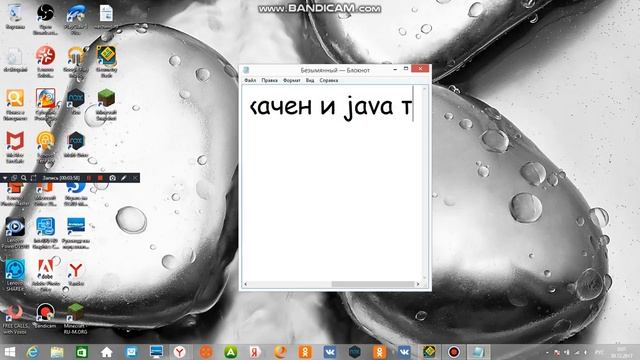Screen dimensions: 640x360
Task: Click the magnifier icon on the Bandicam bar
Action: (24, 178)
